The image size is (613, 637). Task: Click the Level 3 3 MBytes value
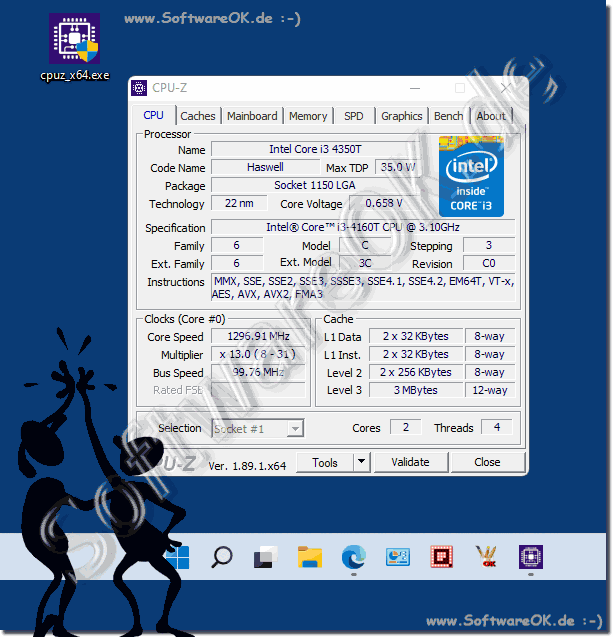tap(416, 390)
